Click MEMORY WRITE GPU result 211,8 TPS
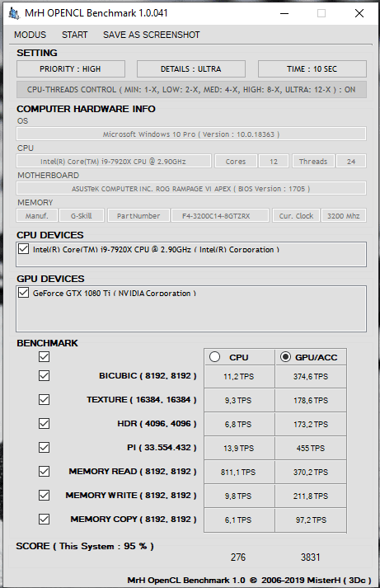 tap(311, 496)
